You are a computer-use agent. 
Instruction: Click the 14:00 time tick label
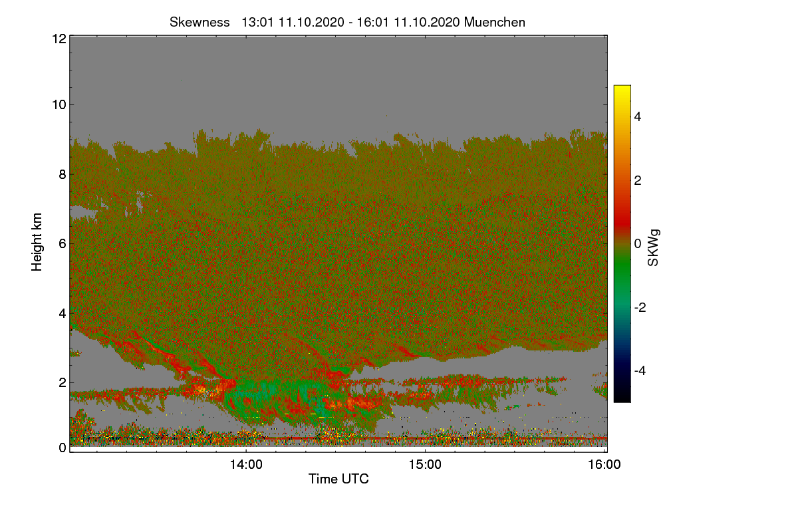tap(246, 465)
